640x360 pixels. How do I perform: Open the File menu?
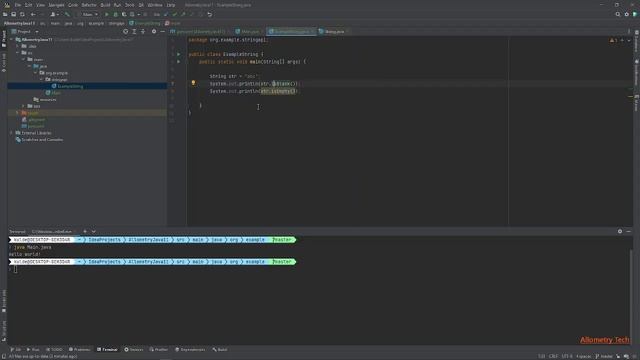click(x=18, y=5)
